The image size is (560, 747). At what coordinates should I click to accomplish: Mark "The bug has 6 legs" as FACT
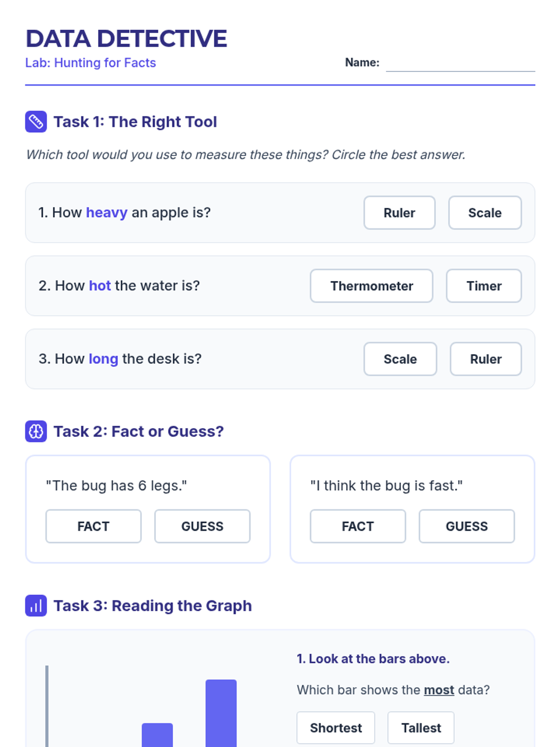click(93, 526)
